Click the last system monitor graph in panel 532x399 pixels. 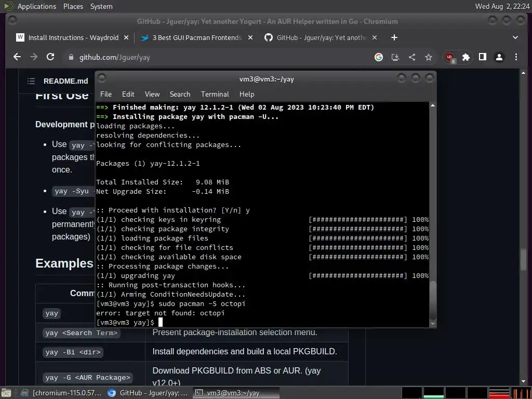(521, 393)
